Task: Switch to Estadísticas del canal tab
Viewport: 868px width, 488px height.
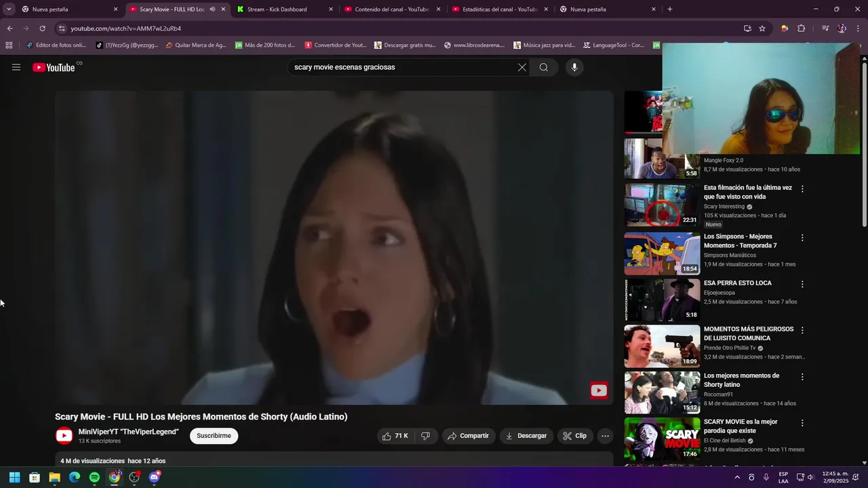Action: pos(500,9)
